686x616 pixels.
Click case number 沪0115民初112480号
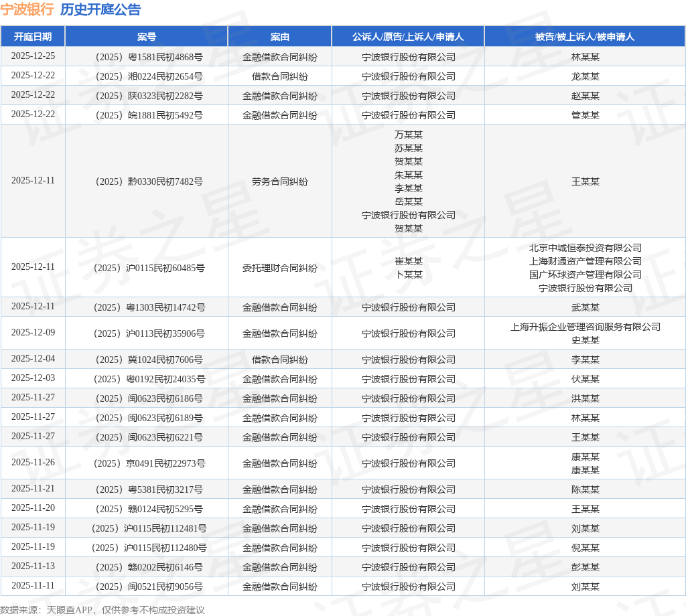(x=149, y=548)
